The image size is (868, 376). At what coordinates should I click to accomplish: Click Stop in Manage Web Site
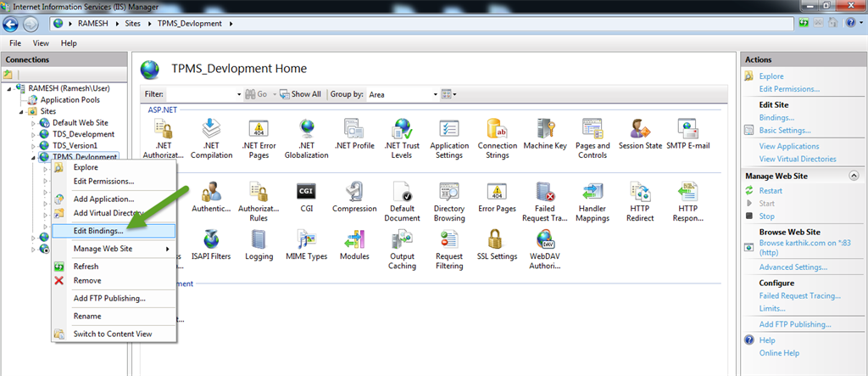click(766, 216)
